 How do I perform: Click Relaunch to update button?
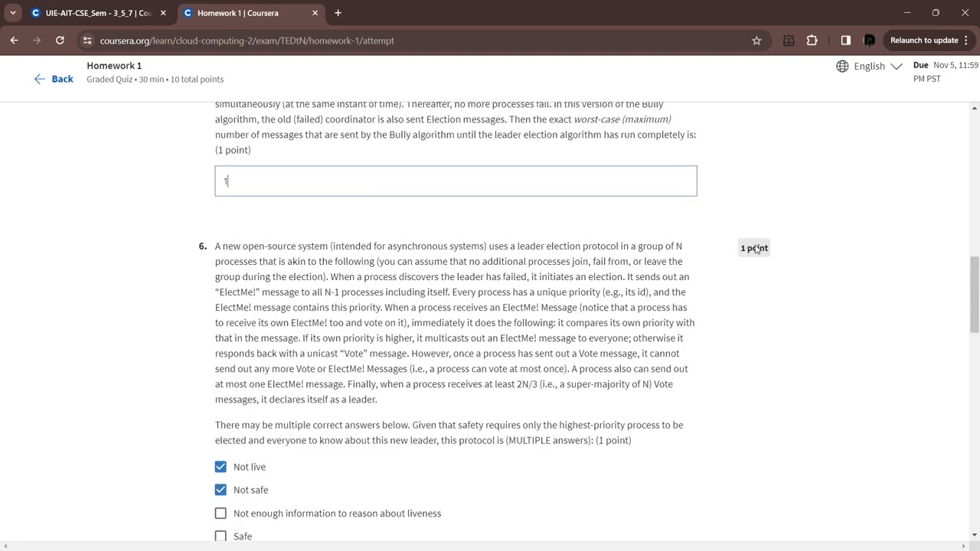click(x=924, y=41)
